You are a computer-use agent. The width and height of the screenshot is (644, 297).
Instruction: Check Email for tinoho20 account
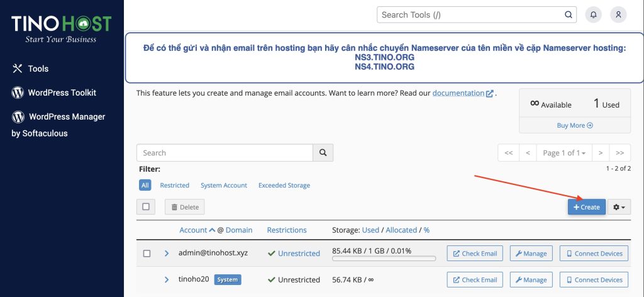[475, 280]
